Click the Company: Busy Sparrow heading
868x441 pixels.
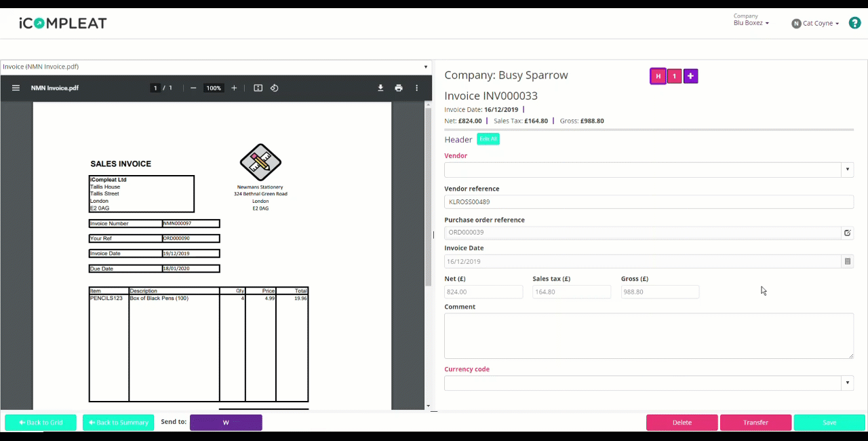click(x=506, y=75)
